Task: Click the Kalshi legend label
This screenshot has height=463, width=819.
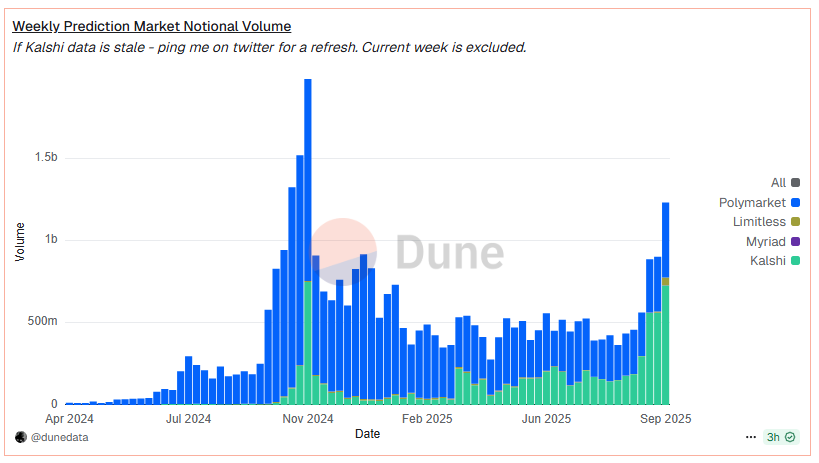Action: (768, 261)
